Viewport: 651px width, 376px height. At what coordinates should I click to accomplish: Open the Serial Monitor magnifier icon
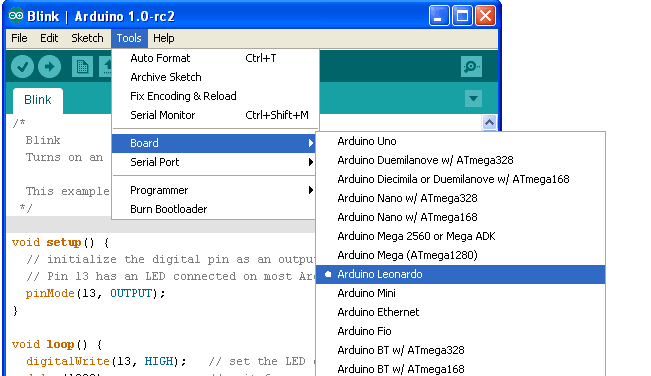point(471,66)
